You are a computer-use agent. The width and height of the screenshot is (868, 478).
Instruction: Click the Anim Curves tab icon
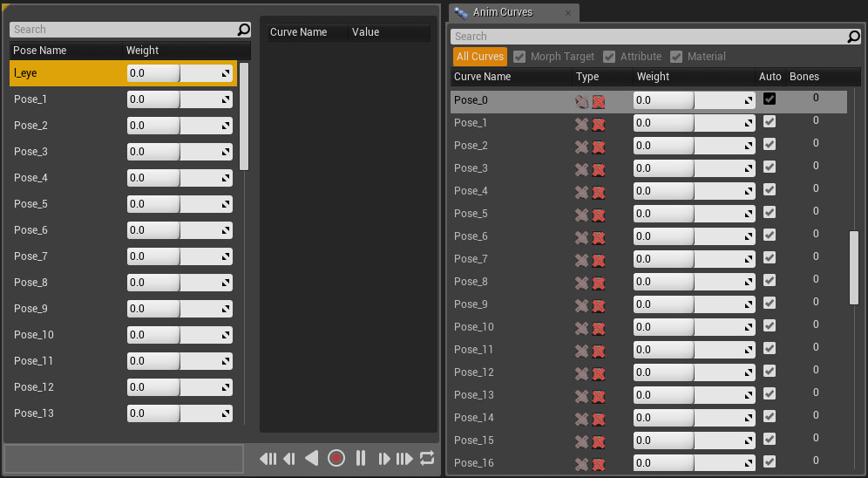tap(460, 12)
